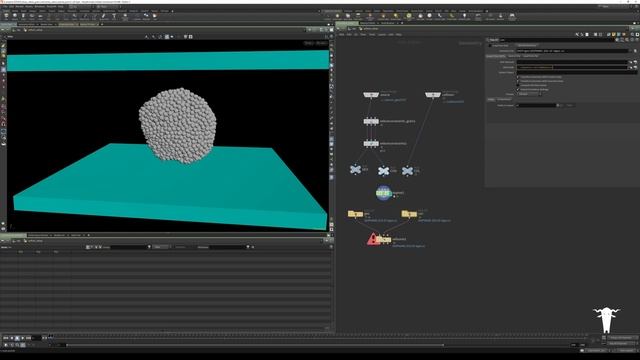Select the Font shelf tool
The image size is (640, 360).
pos(114,16)
